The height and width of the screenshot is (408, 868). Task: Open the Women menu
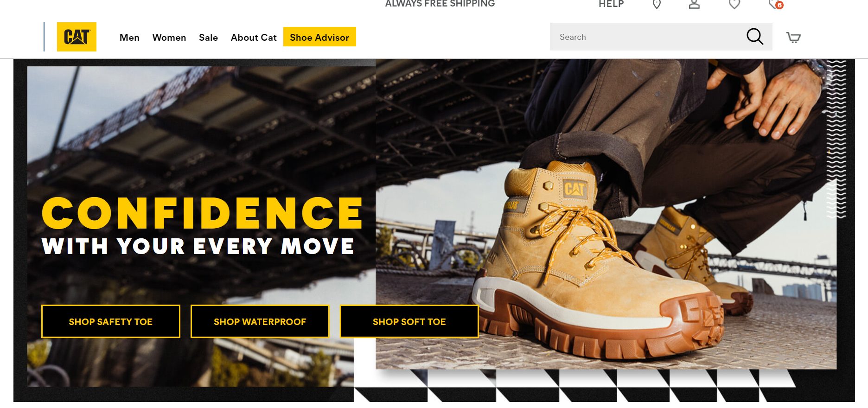click(169, 38)
